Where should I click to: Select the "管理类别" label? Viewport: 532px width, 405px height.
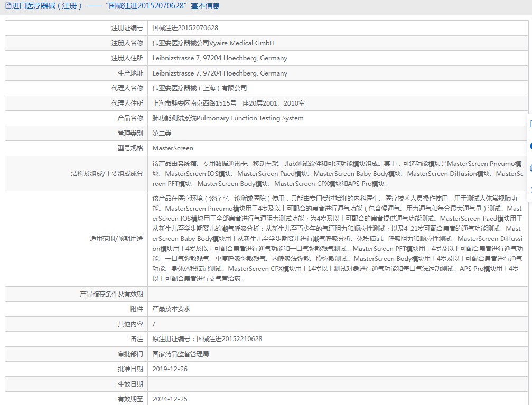pyautogui.click(x=130, y=133)
